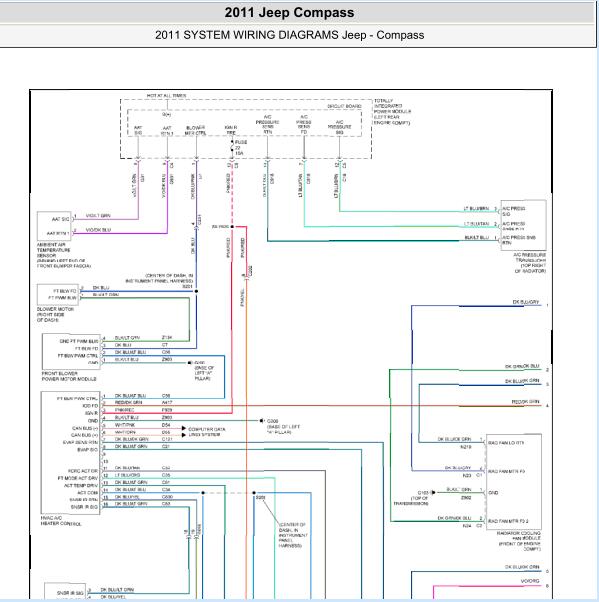Click the 'HOT AT ALL TIMES' label
599x602 pixels.
[167, 95]
